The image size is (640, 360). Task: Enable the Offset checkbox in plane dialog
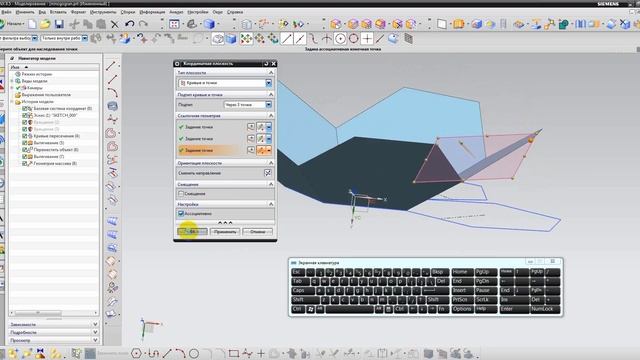point(181,193)
